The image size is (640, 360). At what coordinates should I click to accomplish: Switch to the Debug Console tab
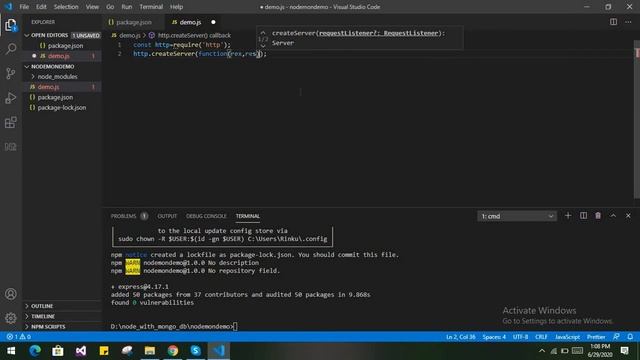206,216
